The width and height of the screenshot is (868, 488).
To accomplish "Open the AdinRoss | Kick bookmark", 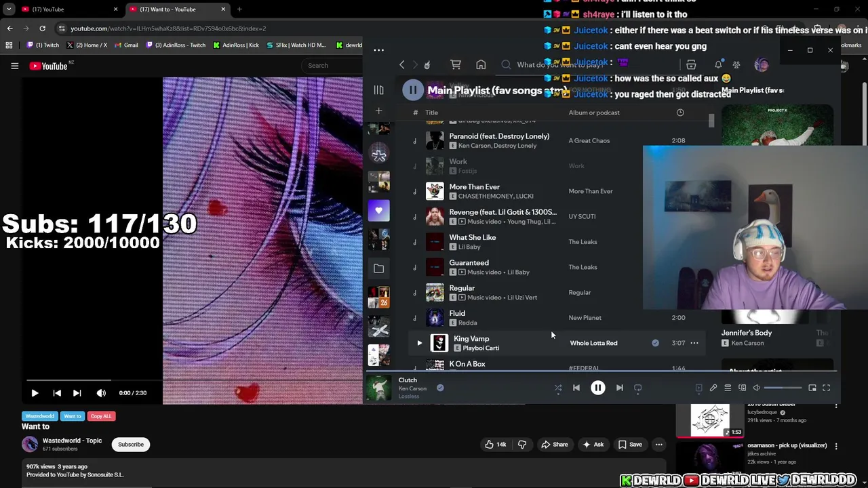I will 236,45.
